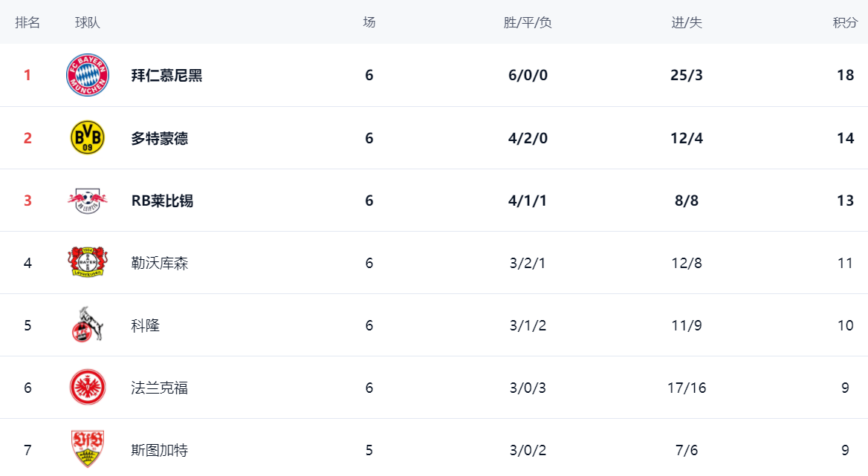
Task: Open the 斯图加特 team name link
Action: click(160, 450)
